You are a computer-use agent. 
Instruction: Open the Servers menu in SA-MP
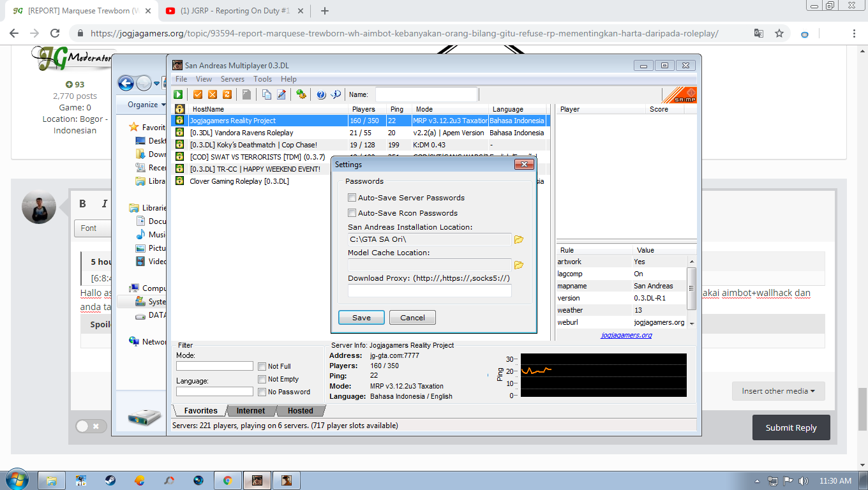[232, 79]
